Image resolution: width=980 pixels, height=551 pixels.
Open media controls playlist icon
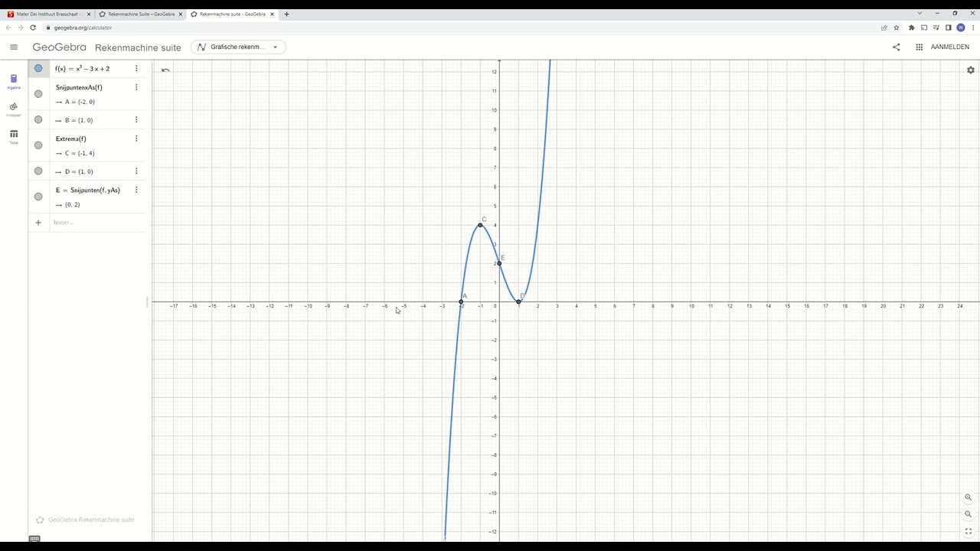click(936, 28)
